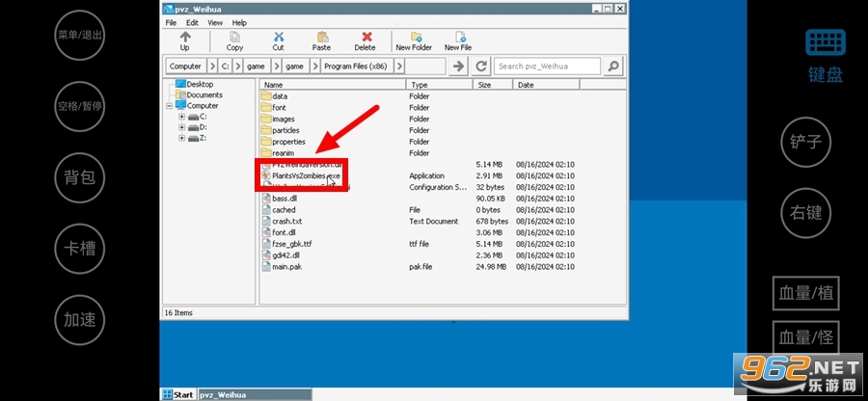Open the View menu
The width and height of the screenshot is (868, 401).
coord(215,23)
